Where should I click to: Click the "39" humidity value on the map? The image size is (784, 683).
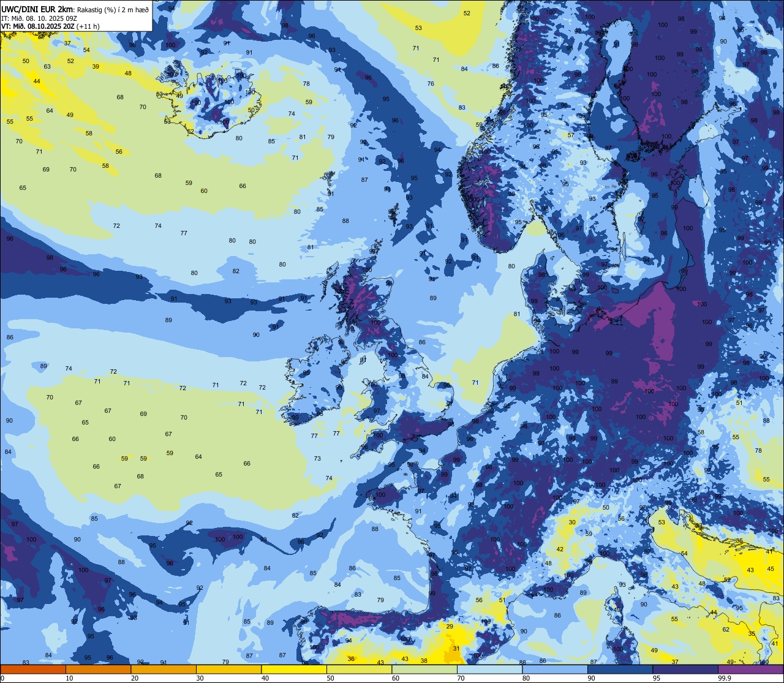pyautogui.click(x=96, y=66)
